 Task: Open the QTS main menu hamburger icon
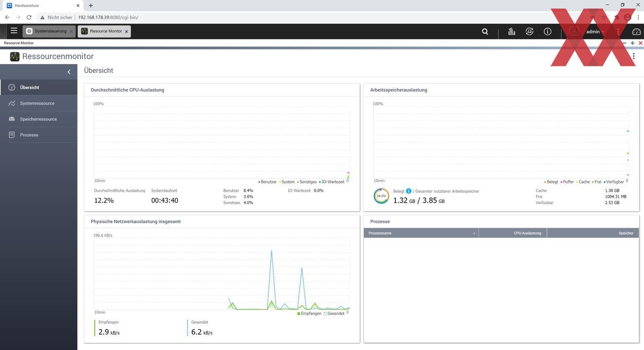(14, 31)
